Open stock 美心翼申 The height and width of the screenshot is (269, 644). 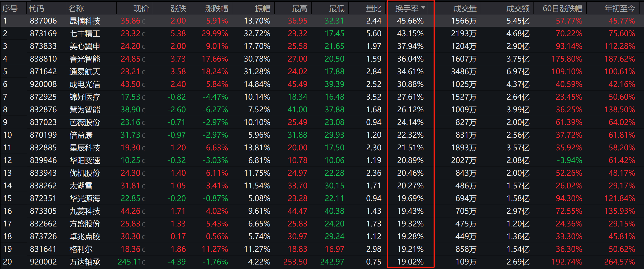85,46
